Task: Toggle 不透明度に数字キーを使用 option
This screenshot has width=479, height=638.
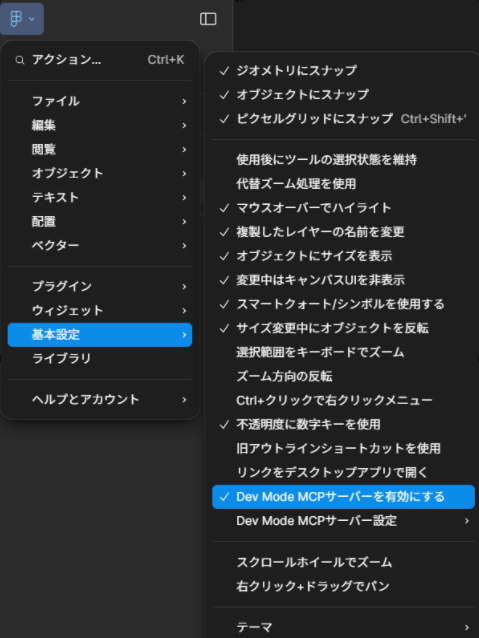Action: click(x=343, y=424)
